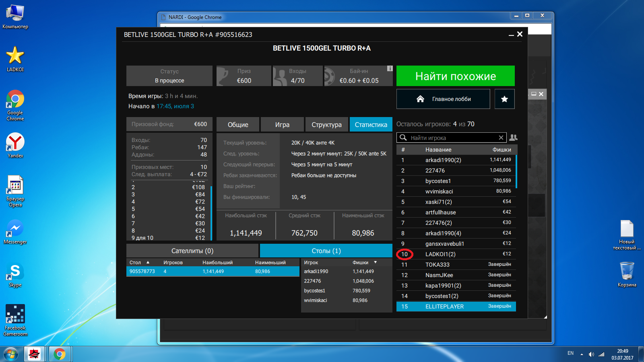The height and width of the screenshot is (362, 644).
Task: Switch to the Структура tab
Action: [326, 125]
